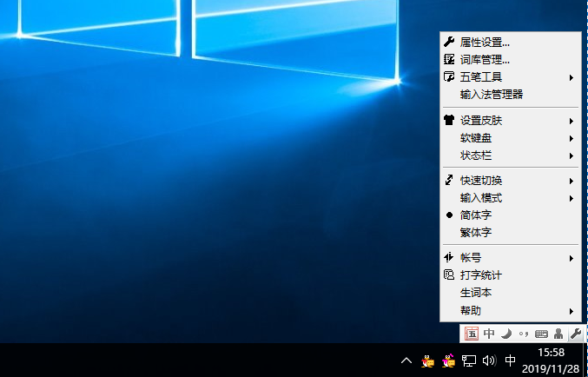Viewport: 588px width, 377px height.
Task: Click the wrench tool icon on the input bar
Action: 576,333
